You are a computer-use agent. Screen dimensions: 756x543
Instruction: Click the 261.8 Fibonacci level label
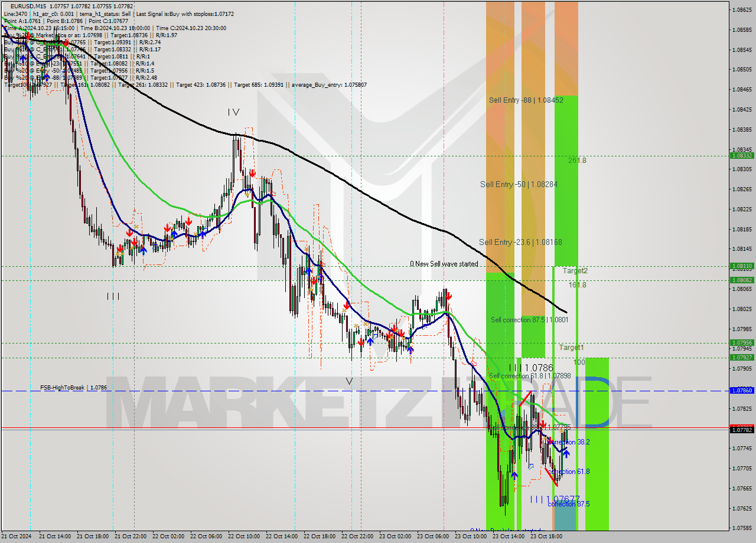point(577,161)
